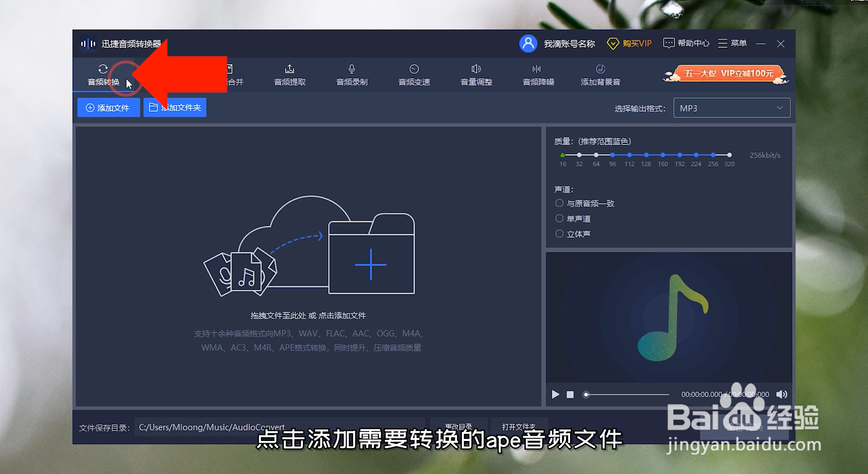Open the 音频转换 audio convert tab
868x474 pixels.
pos(104,75)
